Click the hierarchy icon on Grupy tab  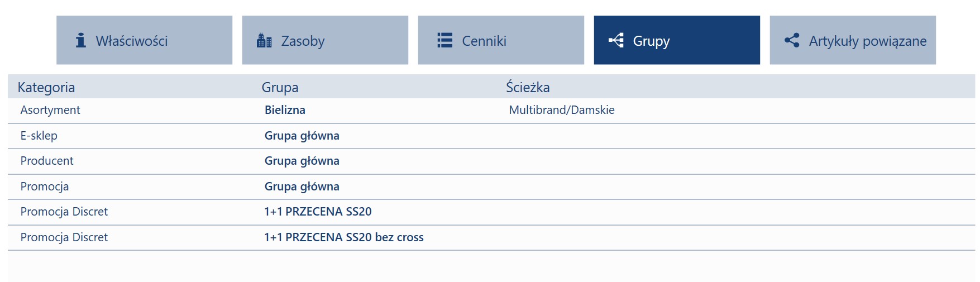tap(616, 40)
